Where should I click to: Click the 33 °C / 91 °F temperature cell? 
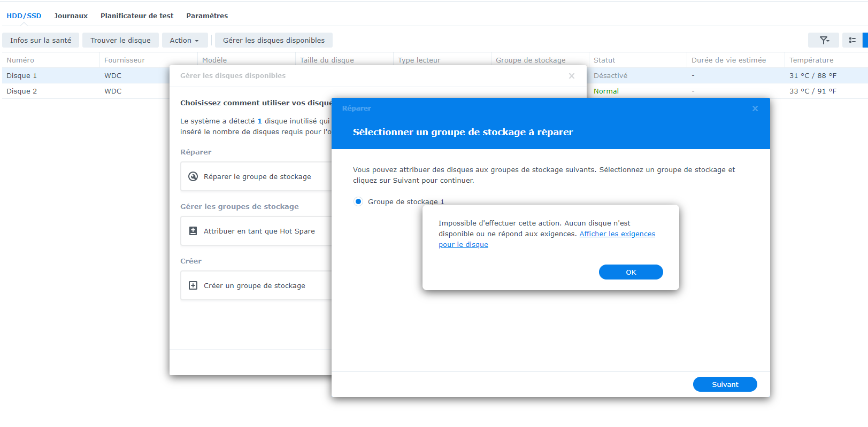(x=813, y=91)
